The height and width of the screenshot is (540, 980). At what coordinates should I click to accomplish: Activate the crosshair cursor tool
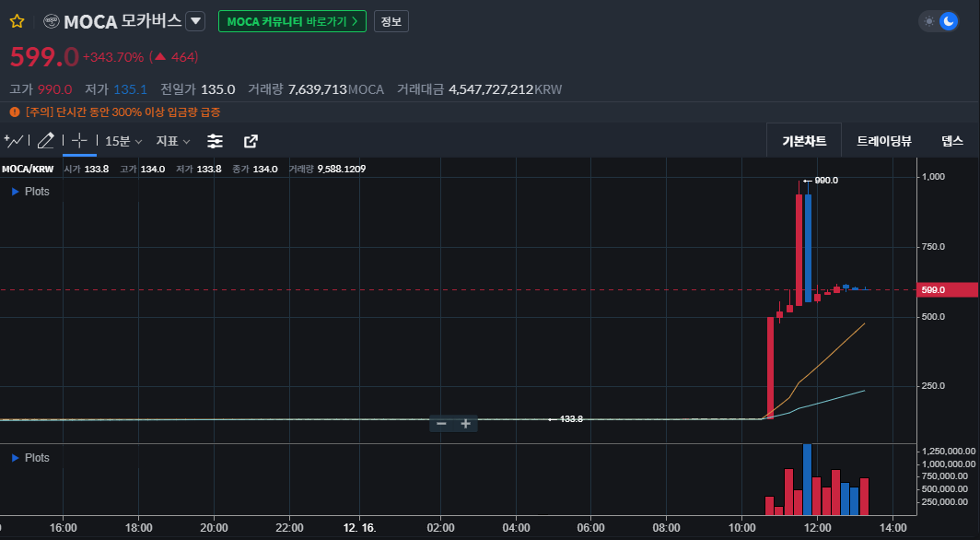79,141
